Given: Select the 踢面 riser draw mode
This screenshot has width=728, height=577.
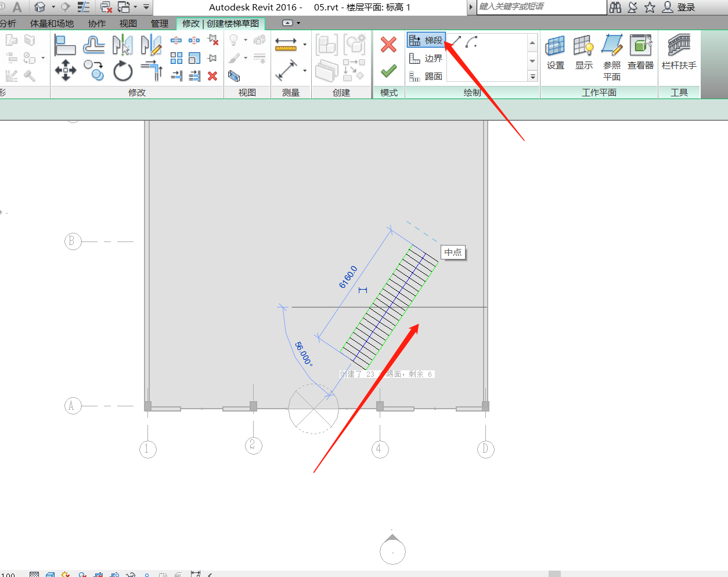Looking at the screenshot, I should pyautogui.click(x=426, y=76).
